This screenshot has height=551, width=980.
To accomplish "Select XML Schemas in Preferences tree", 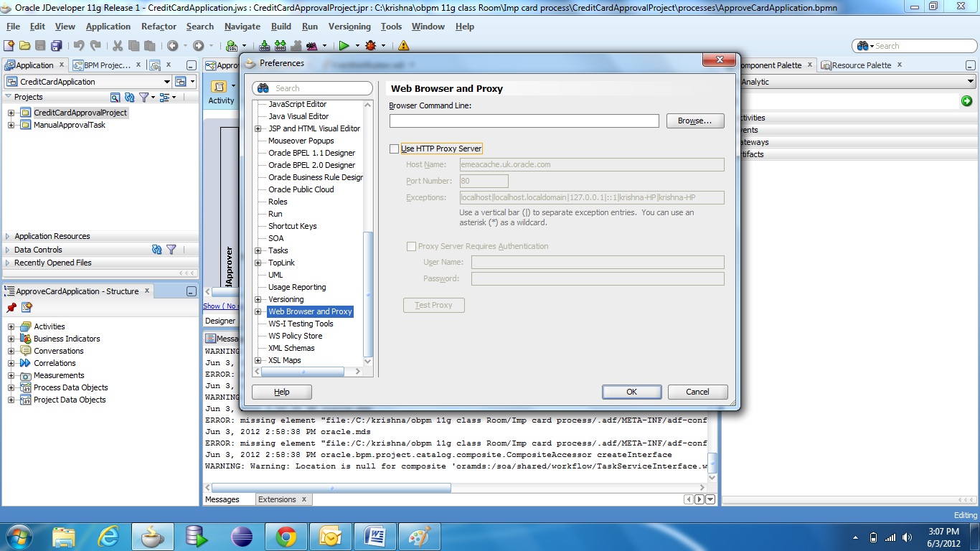I will [x=291, y=348].
